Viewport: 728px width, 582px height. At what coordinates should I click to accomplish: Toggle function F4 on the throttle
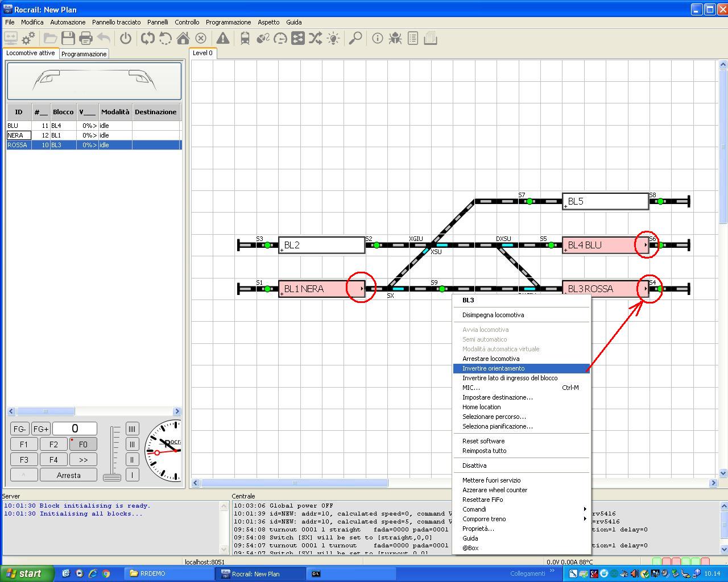53,460
